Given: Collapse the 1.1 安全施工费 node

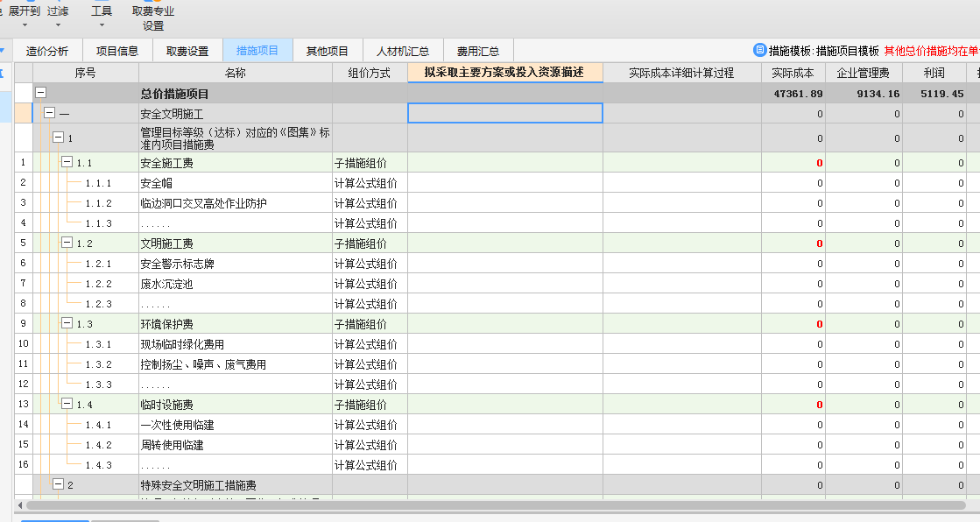Looking at the screenshot, I should (x=67, y=162).
